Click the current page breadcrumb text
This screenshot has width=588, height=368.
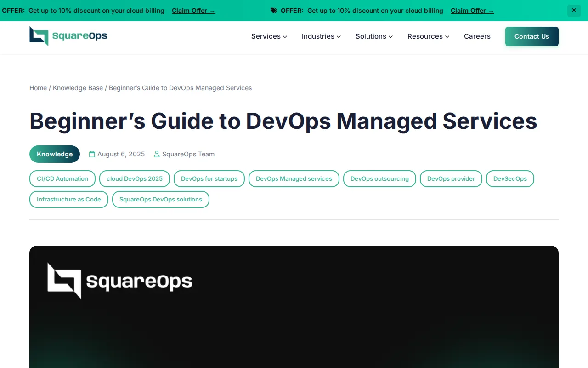click(x=180, y=88)
